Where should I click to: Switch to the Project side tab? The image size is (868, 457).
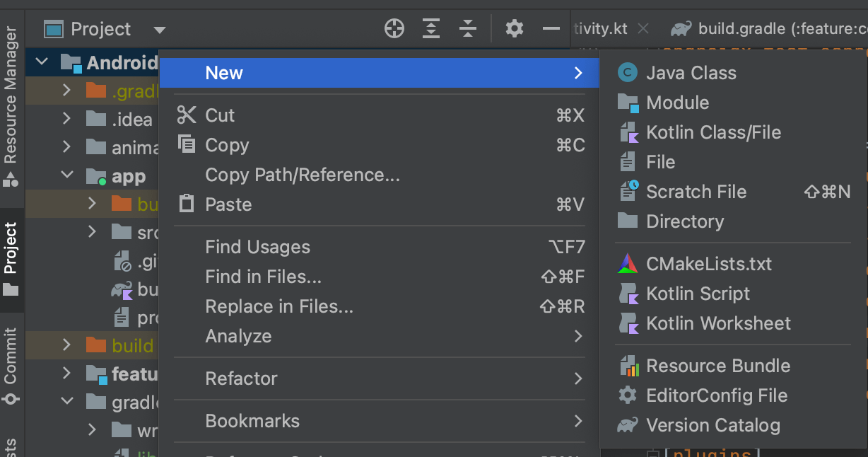(x=11, y=260)
